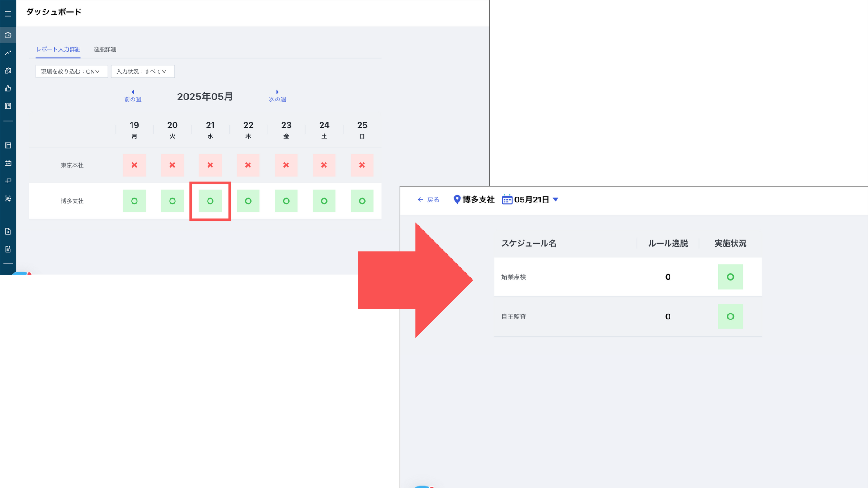
Task: Open the calendar check icon in the sidebar
Action: (8, 163)
